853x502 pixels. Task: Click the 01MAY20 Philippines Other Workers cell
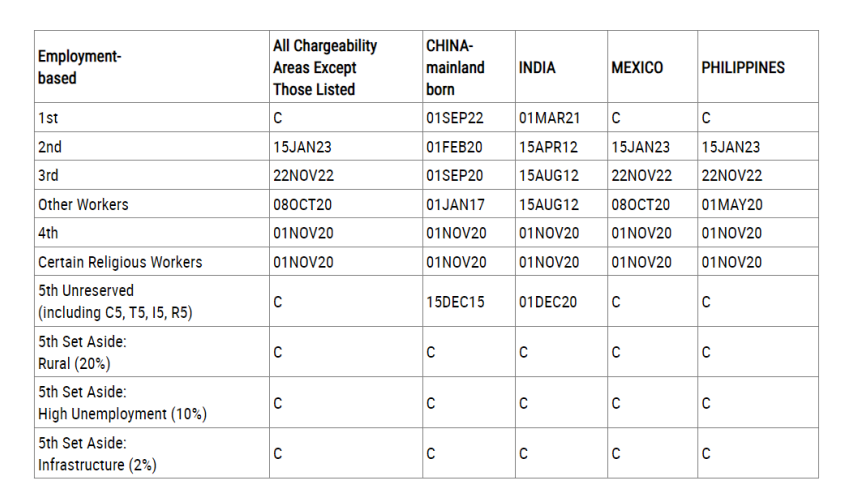tap(732, 204)
